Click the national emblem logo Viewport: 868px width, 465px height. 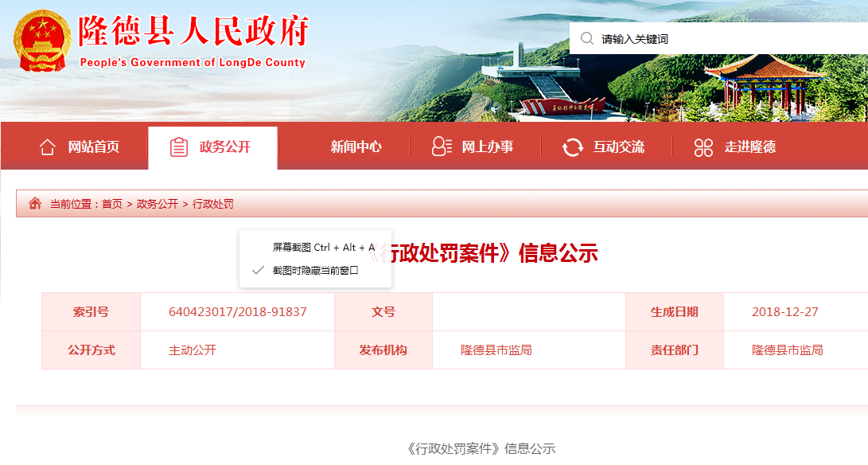click(x=43, y=41)
